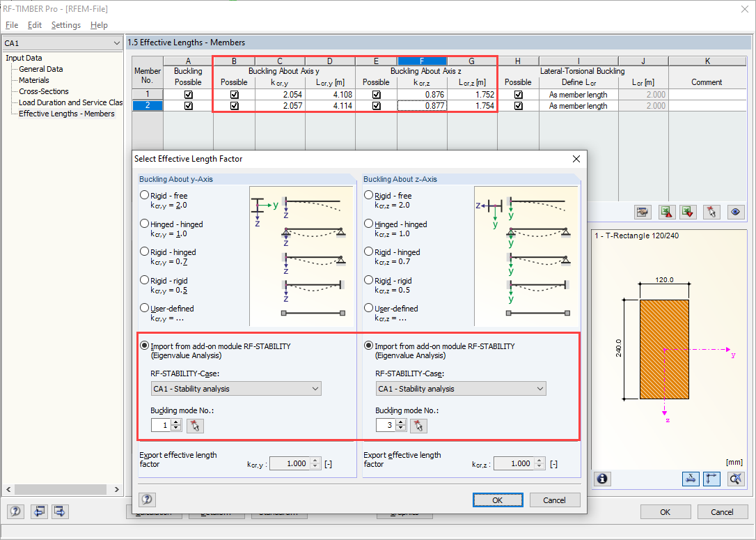Viewport: 756px width, 540px height.
Task: Cancel the Select Effective Length Factor dialog
Action: click(x=555, y=500)
